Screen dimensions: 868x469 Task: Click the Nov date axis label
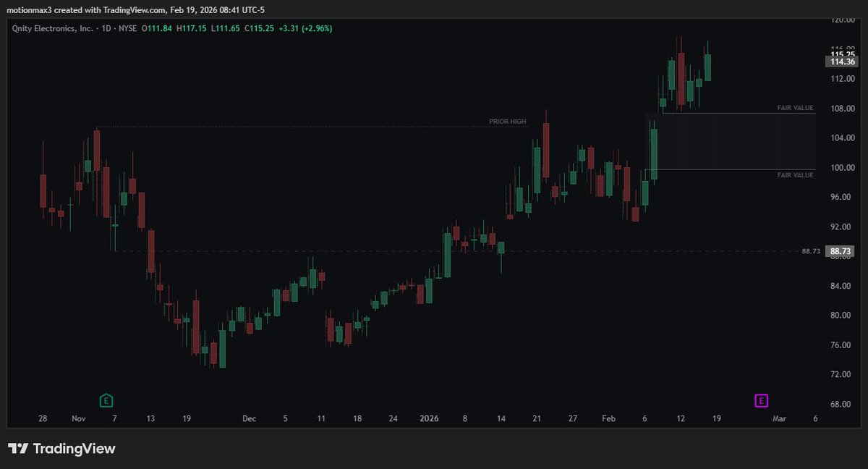point(79,419)
